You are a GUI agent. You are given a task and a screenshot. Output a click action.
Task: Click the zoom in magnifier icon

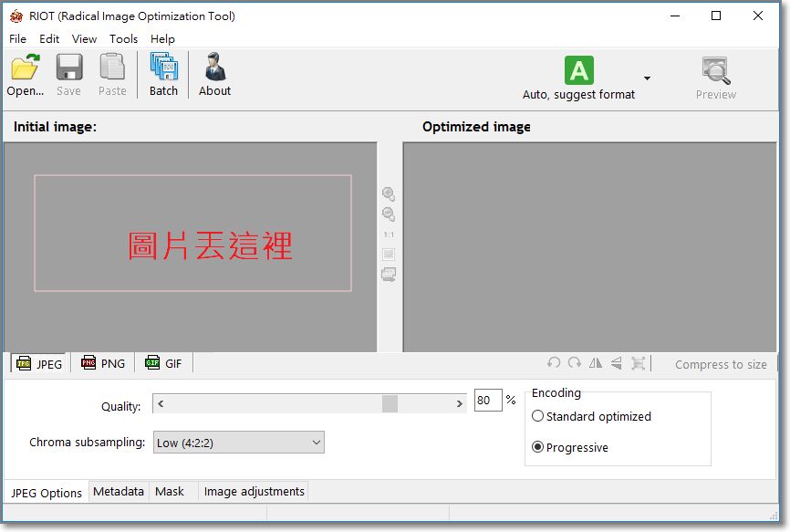pyautogui.click(x=389, y=194)
